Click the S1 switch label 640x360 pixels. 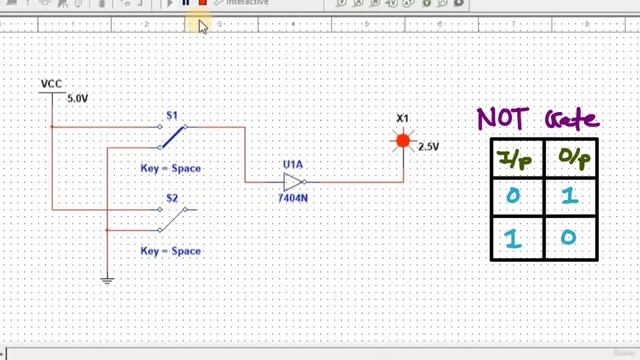pos(172,116)
